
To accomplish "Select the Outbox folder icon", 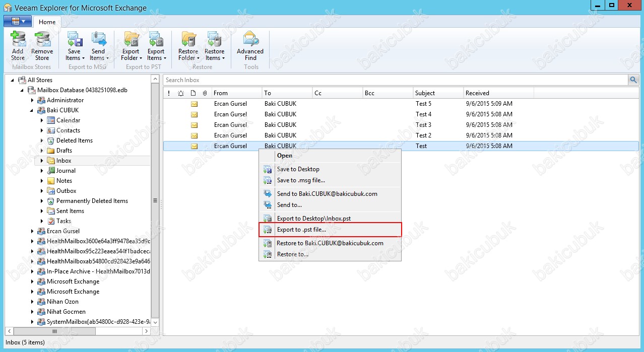I will click(x=50, y=191).
